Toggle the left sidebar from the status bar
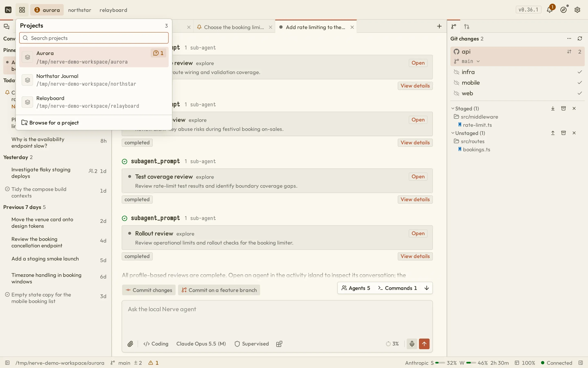The height and width of the screenshot is (368, 588). 7,363
